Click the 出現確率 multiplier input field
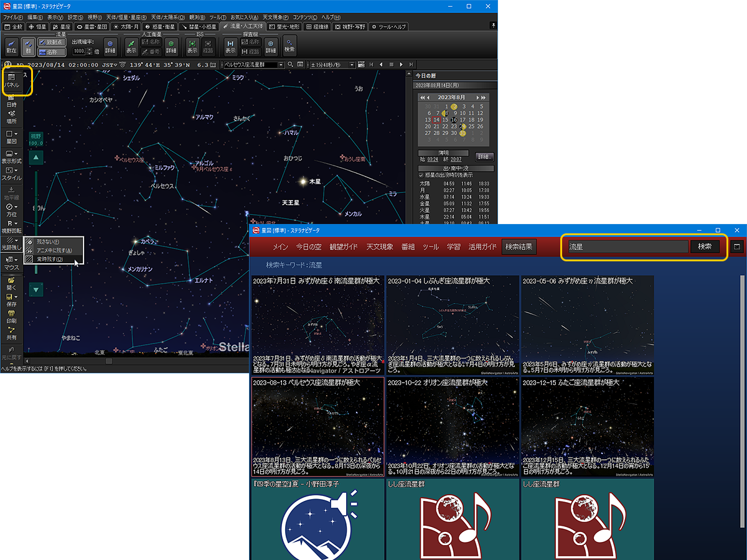747x560 pixels. pos(79,51)
